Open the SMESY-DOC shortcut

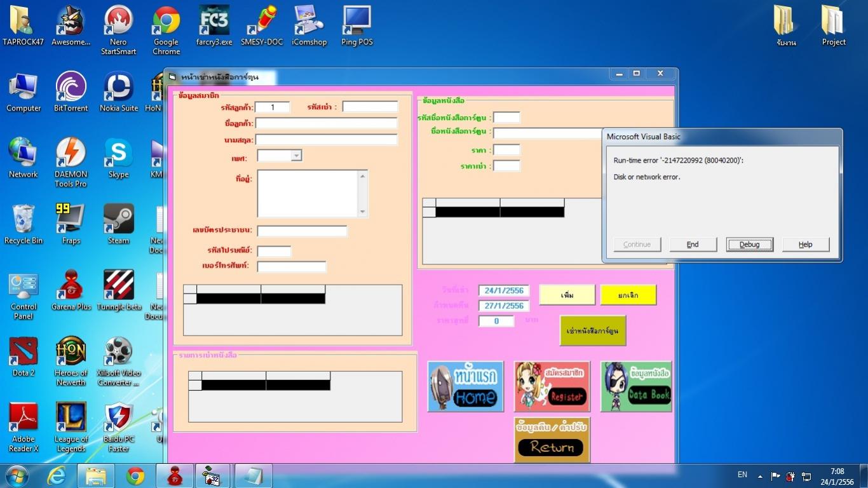(x=262, y=26)
